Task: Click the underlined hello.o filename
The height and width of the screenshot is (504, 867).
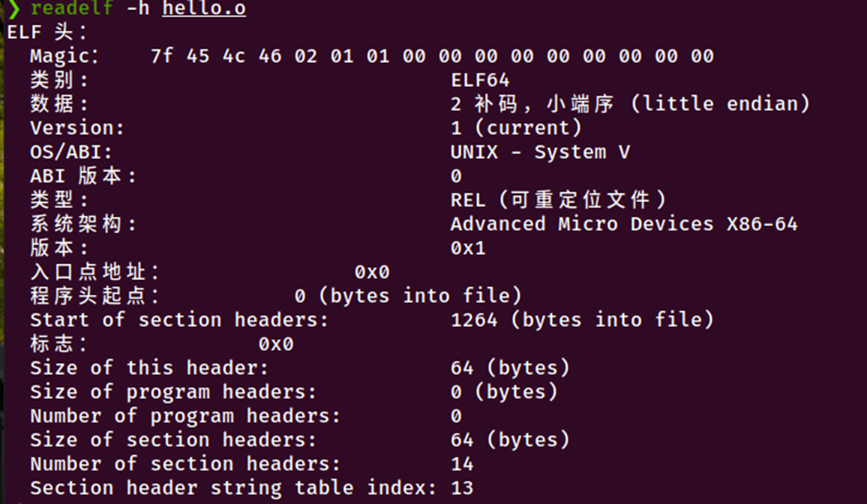Action: 204,8
